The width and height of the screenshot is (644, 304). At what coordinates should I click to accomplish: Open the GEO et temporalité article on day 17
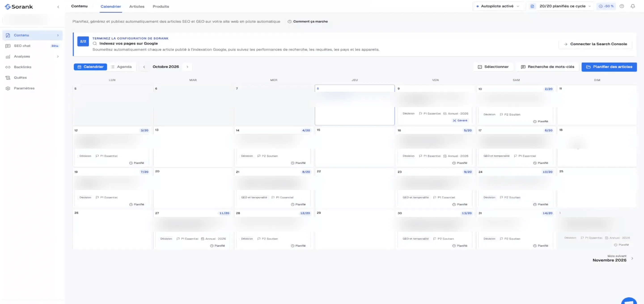[516, 150]
